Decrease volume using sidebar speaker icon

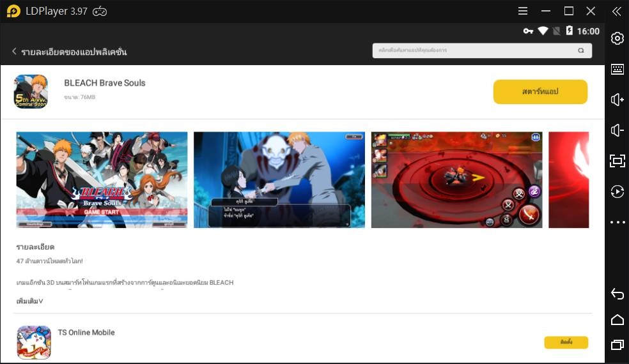(617, 130)
